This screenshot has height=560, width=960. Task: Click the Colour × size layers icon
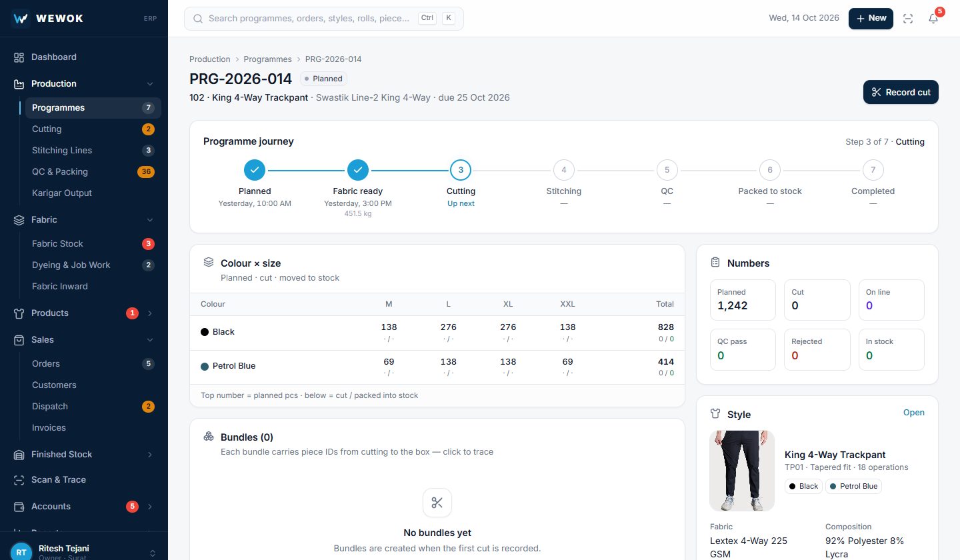(209, 263)
